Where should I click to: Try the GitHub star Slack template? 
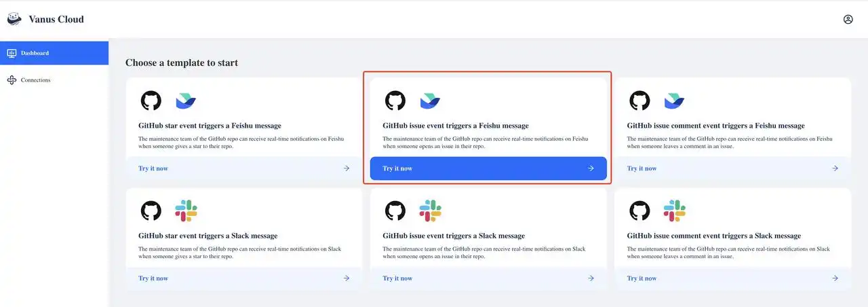click(x=244, y=278)
